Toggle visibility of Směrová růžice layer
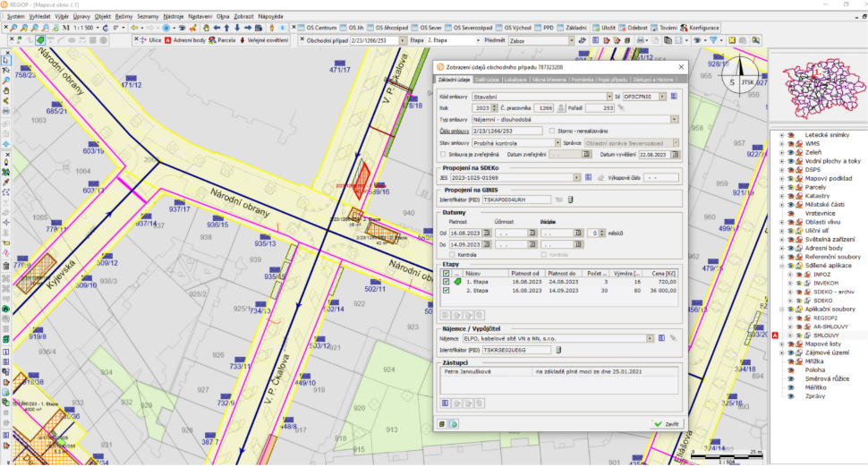868x467 pixels. coord(791,378)
